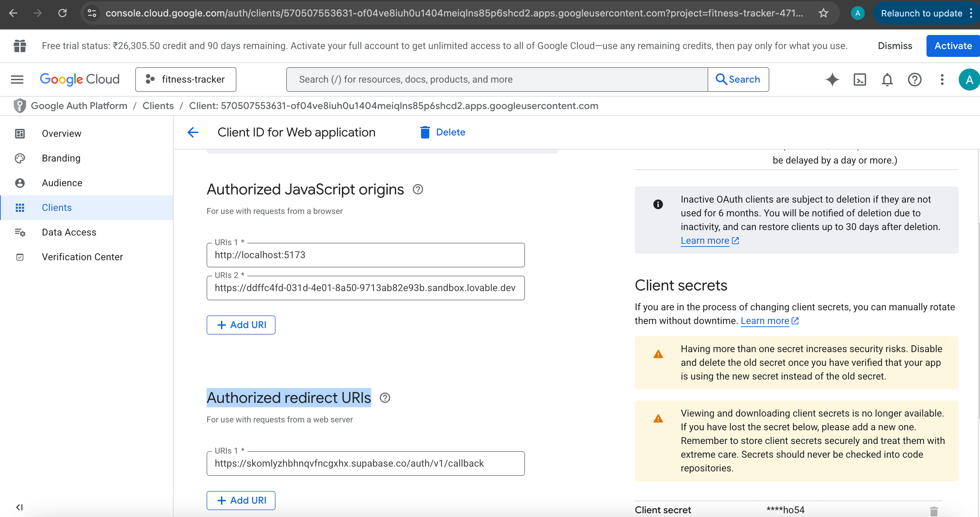
Task: Open the Gemini AI assistant sparkle icon
Action: coord(832,80)
